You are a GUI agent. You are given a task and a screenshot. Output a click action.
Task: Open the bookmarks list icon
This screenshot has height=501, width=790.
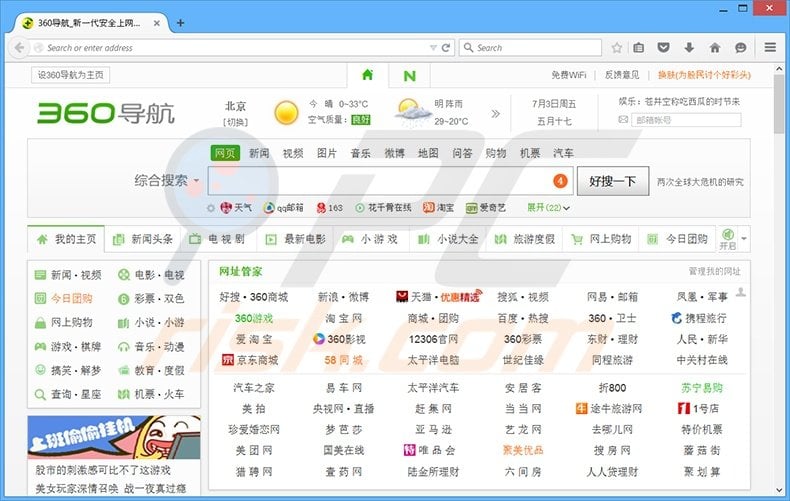pos(639,48)
